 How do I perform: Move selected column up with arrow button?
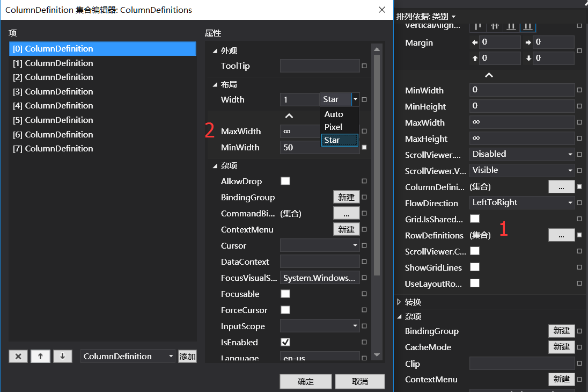coord(40,356)
